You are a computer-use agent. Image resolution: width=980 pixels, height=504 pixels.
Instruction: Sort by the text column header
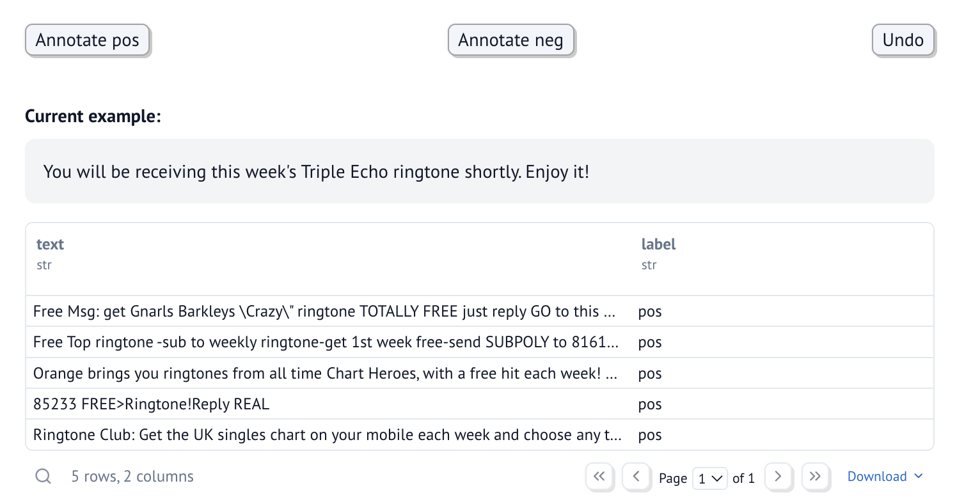pos(51,244)
